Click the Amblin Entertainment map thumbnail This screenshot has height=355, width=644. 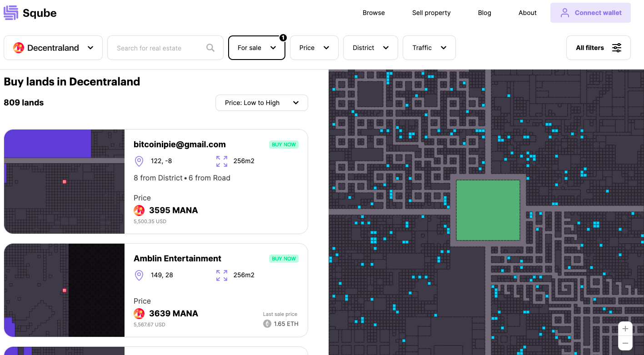coord(64,290)
